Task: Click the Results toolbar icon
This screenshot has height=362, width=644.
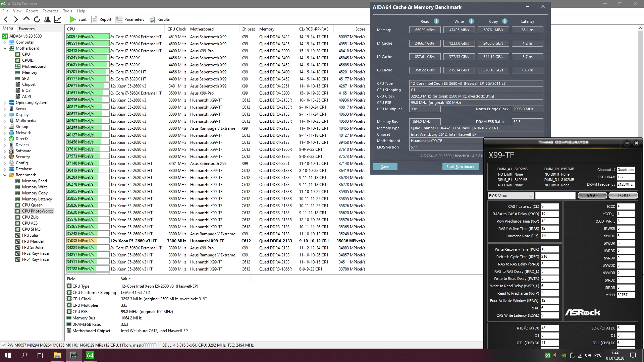Action: (152, 19)
